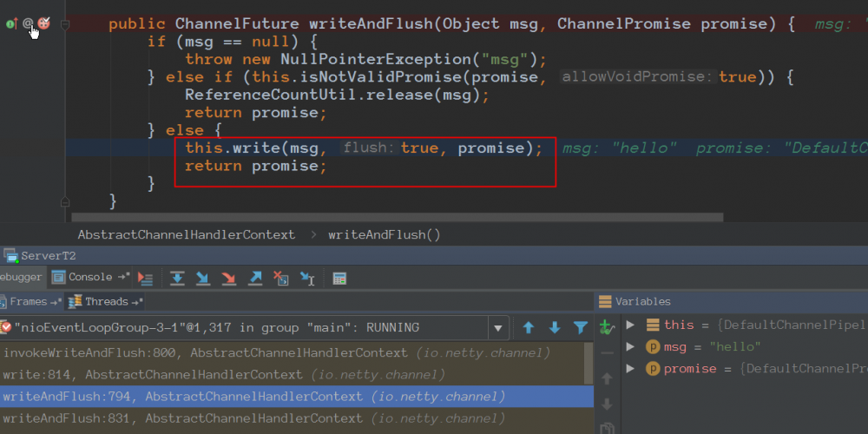Click writeAndFlush() in the breadcrumb
The image size is (868, 434).
click(385, 234)
